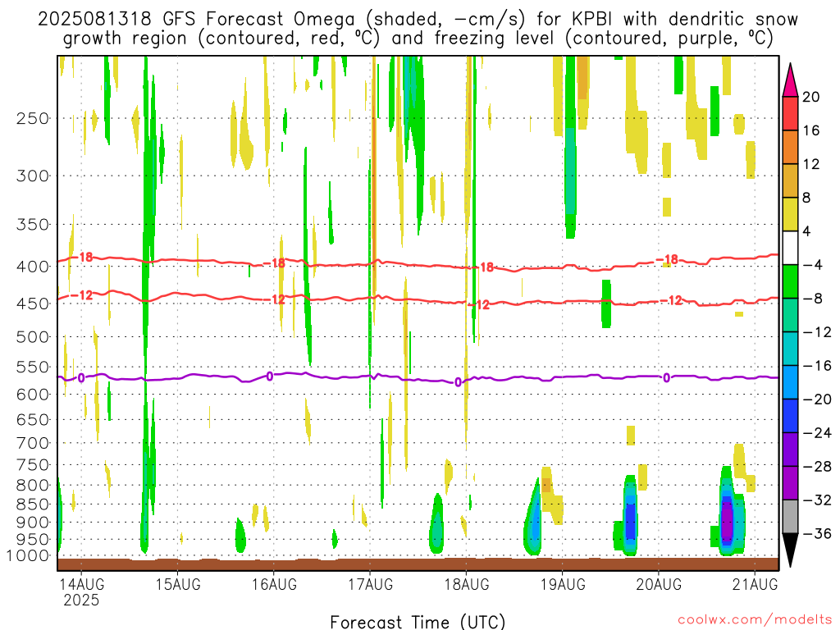Click the dark blue omega core before 20AUG

pyautogui.click(x=631, y=519)
